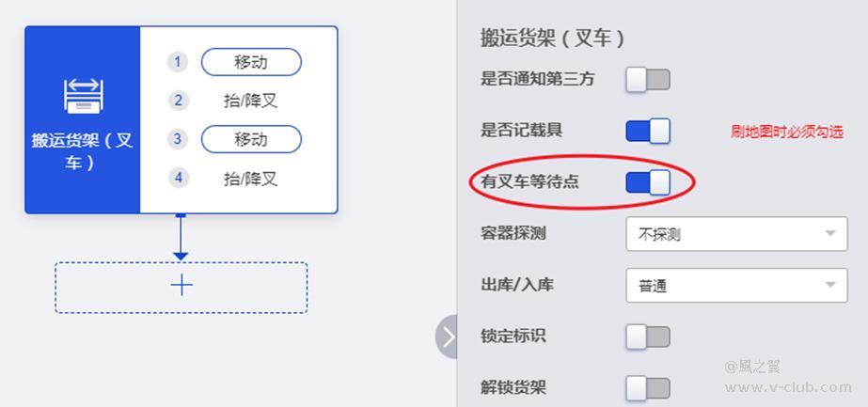868x407 pixels.
Task: Toggle 是否记载具 switch off
Action: point(648,131)
